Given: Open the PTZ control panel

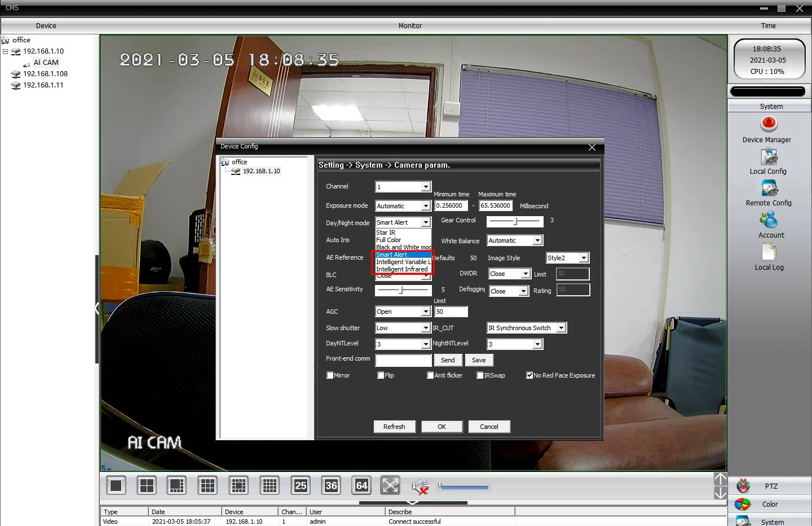Looking at the screenshot, I should 770,486.
